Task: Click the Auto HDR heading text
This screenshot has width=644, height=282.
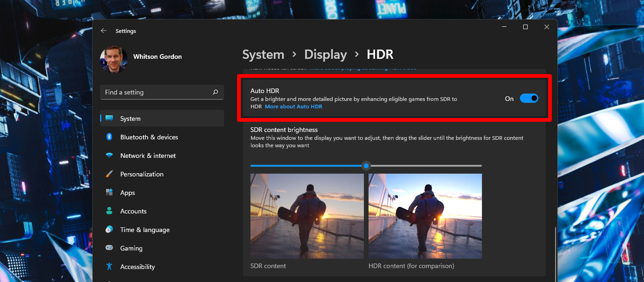Action: tap(265, 91)
